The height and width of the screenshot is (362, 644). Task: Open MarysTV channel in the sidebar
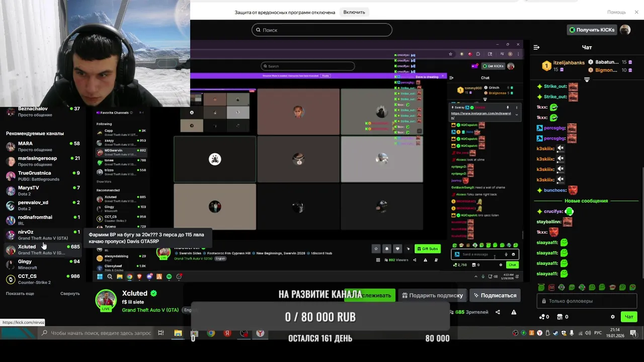pos(43,191)
